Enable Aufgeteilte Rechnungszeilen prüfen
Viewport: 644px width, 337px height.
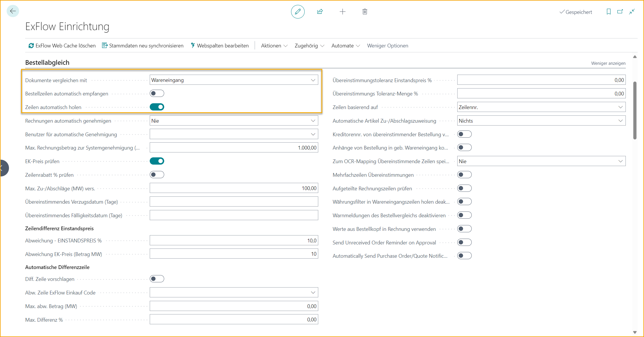click(x=465, y=188)
